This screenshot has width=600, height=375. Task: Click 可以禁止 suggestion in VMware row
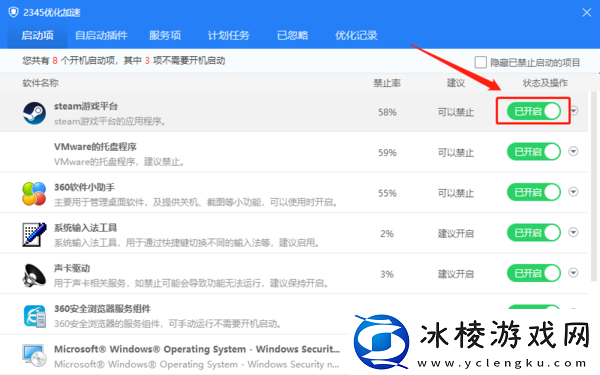pyautogui.click(x=456, y=153)
